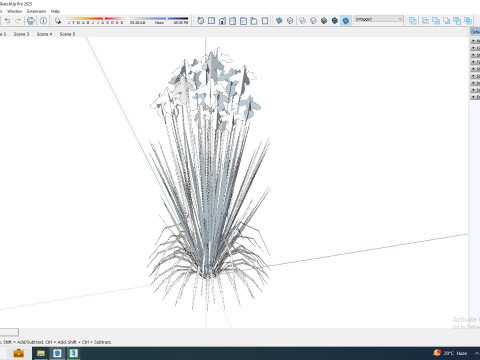Viewport: 480px width, 360px height.
Task: Switch to Iso view icon
Action: (201, 21)
